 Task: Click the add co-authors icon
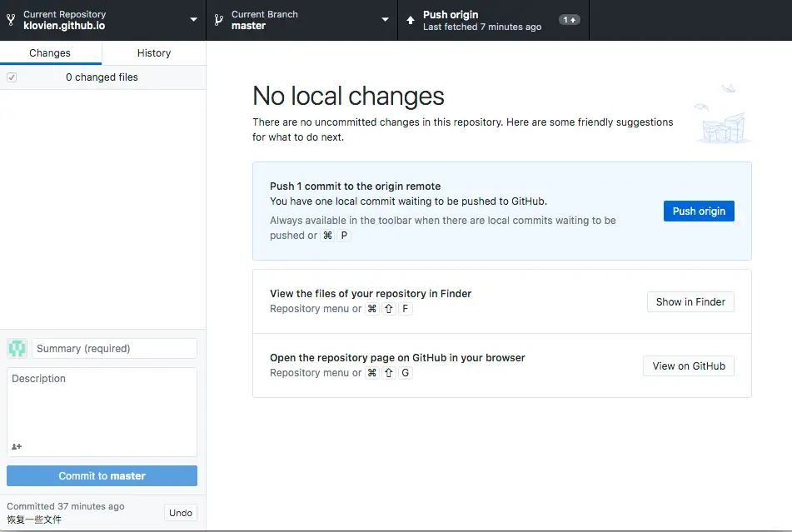(17, 446)
